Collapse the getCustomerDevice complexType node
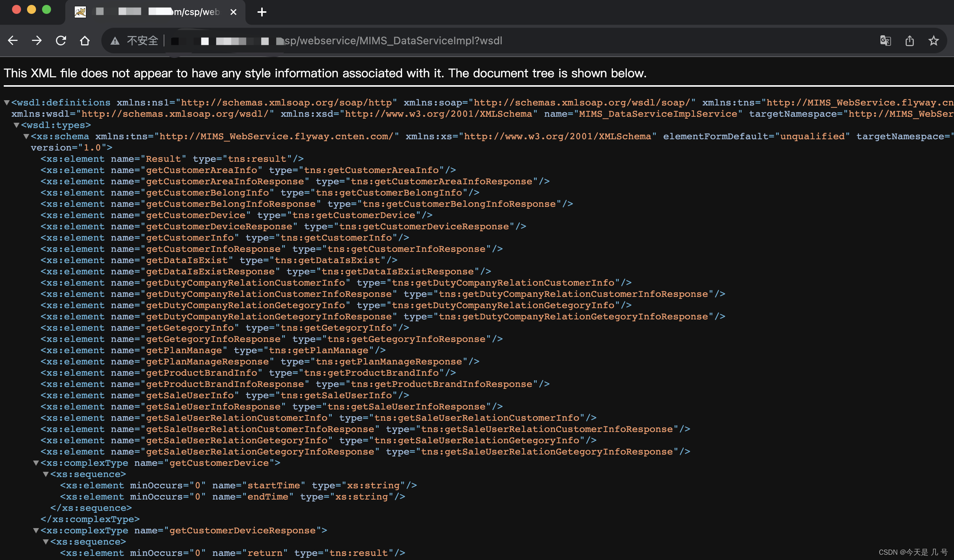Image resolution: width=954 pixels, height=560 pixels. (36, 463)
